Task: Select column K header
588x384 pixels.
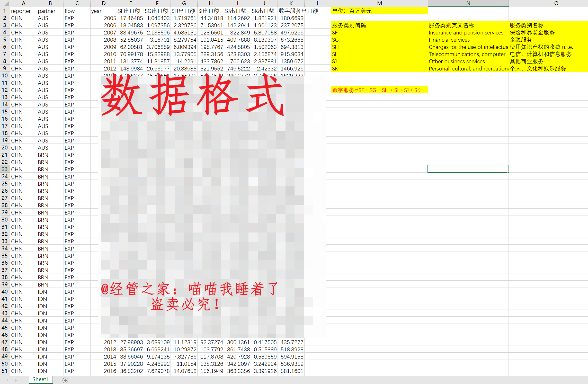Action: [291, 3]
